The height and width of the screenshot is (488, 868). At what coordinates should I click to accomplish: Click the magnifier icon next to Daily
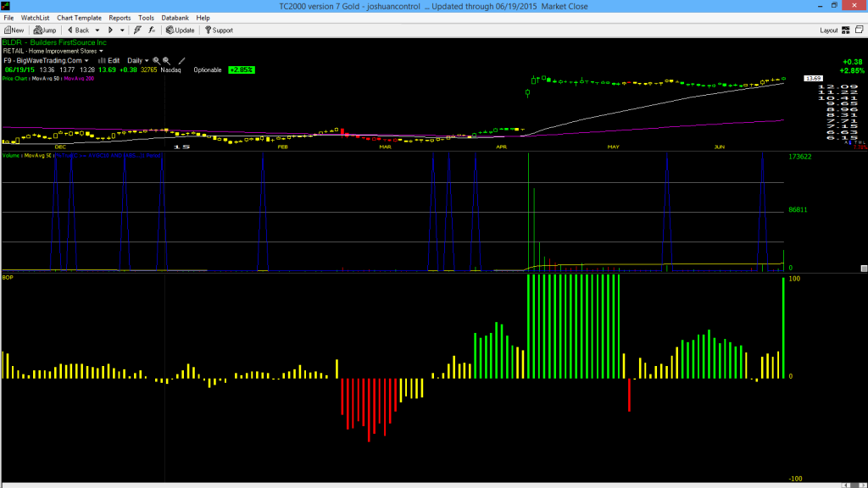156,61
